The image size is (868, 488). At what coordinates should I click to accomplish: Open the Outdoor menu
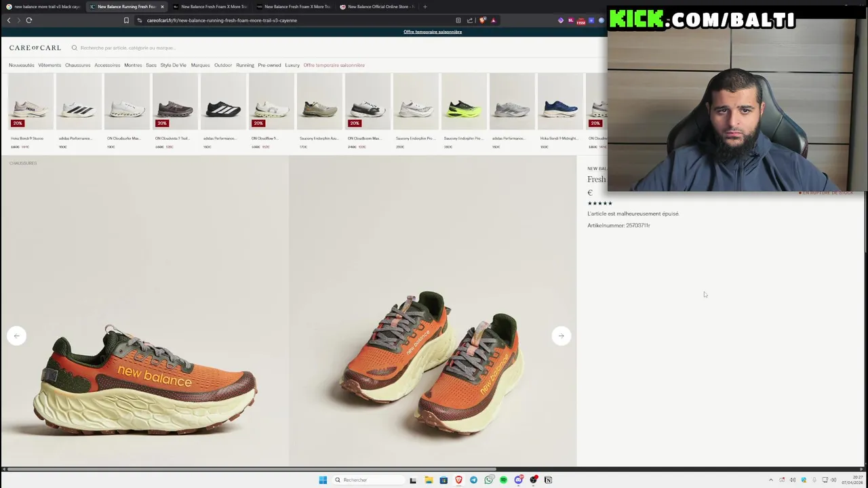click(223, 65)
